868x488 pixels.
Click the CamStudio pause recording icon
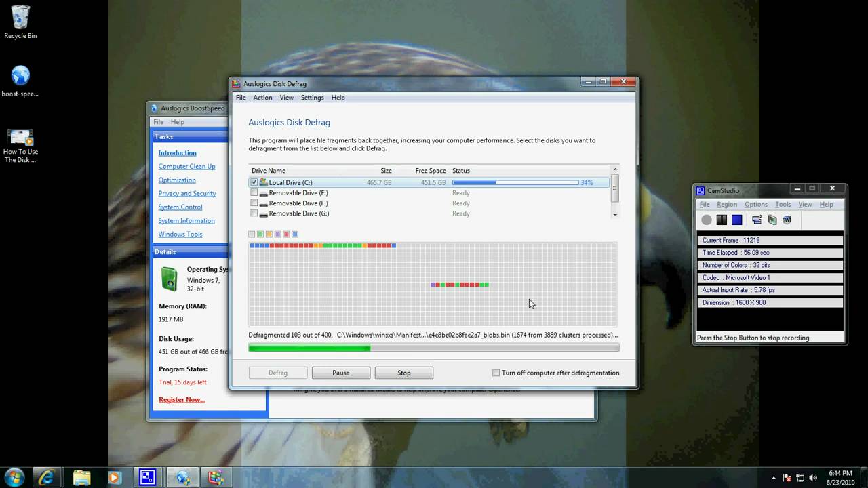[722, 220]
